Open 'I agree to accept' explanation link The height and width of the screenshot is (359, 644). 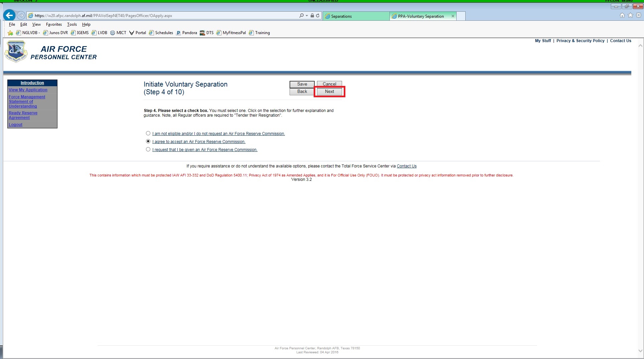(199, 142)
